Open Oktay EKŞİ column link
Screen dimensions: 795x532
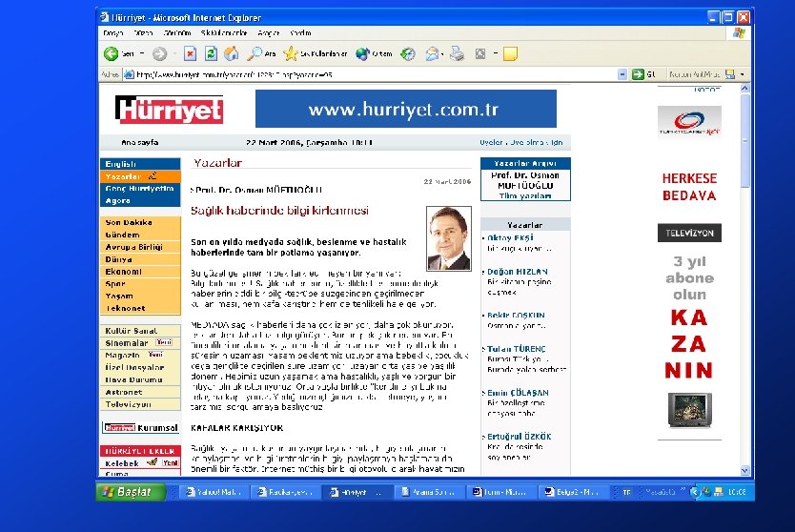tap(510, 237)
